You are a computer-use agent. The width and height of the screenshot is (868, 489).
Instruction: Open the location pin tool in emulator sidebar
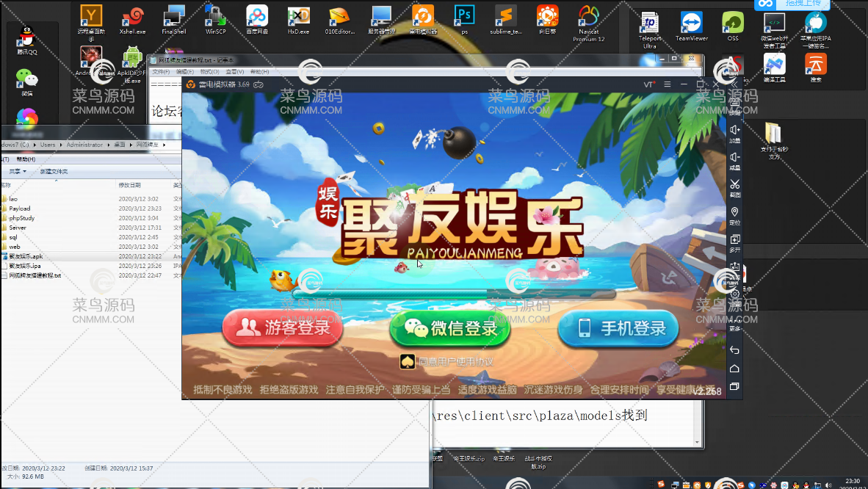(x=734, y=213)
